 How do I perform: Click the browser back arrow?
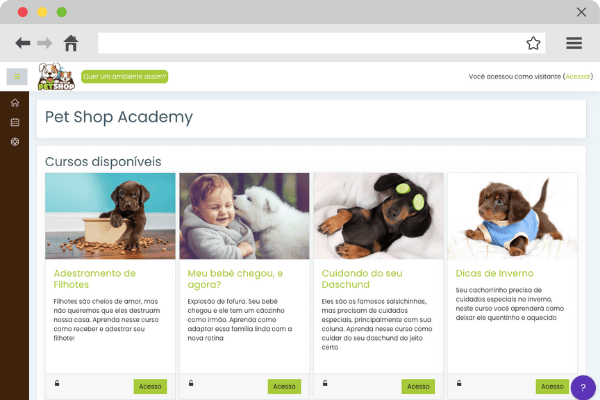23,43
